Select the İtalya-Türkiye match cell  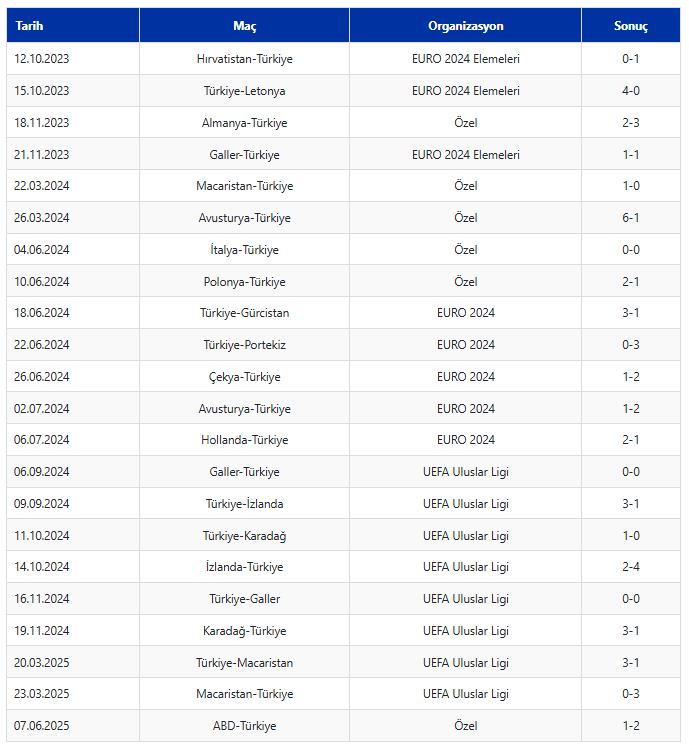coord(244,250)
